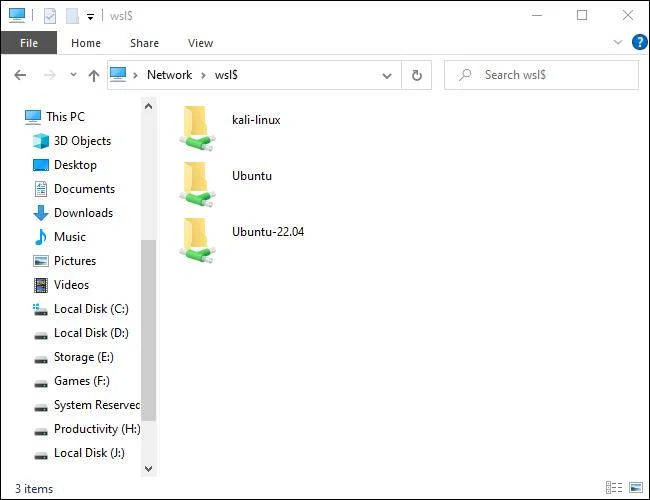650x500 pixels.
Task: Click the wsl$ breadcrumb
Action: tap(226, 75)
